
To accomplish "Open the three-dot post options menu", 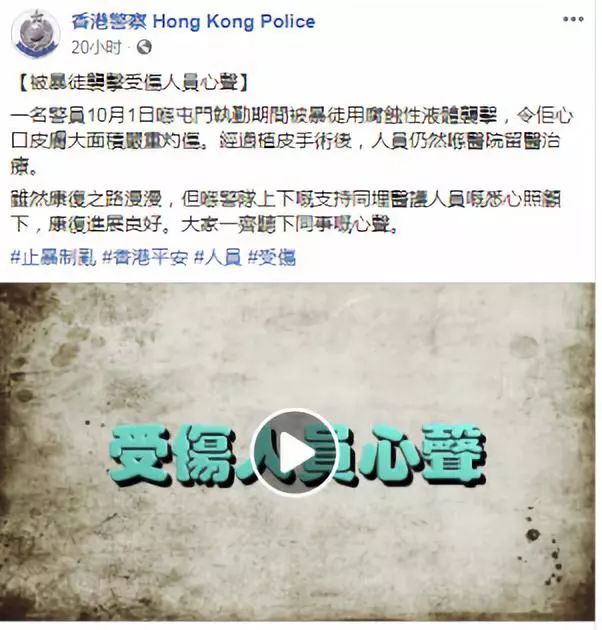I will (573, 19).
